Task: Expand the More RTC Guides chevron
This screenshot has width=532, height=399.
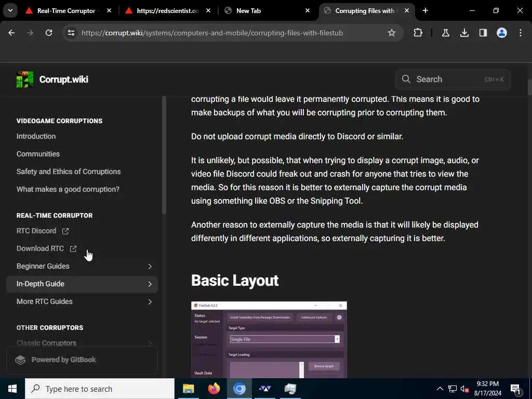Action: pos(150,302)
